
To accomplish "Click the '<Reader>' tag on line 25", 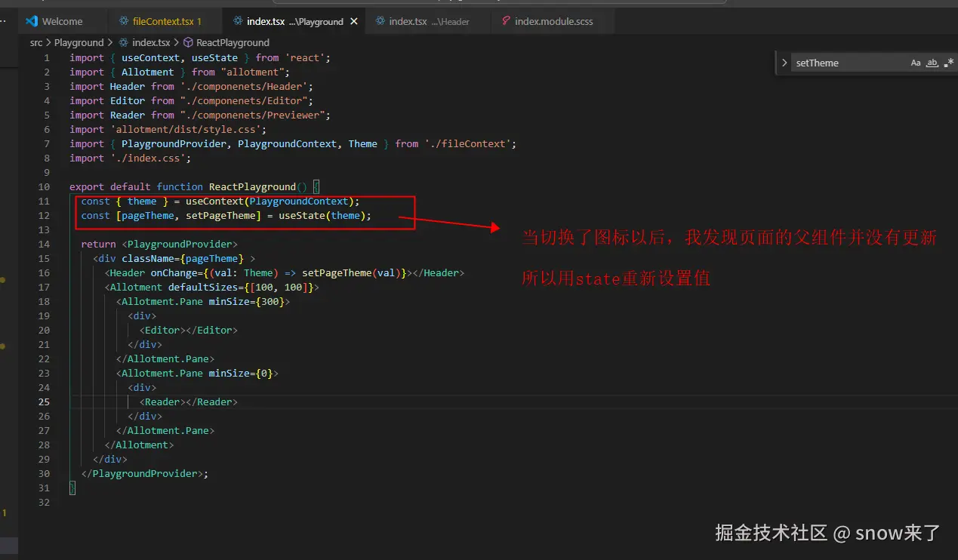I will (x=162, y=402).
